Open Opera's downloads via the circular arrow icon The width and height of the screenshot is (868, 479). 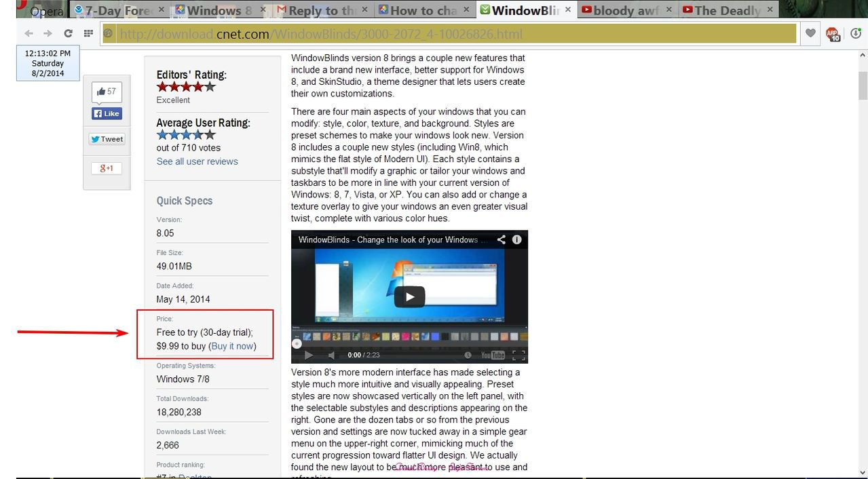point(856,33)
